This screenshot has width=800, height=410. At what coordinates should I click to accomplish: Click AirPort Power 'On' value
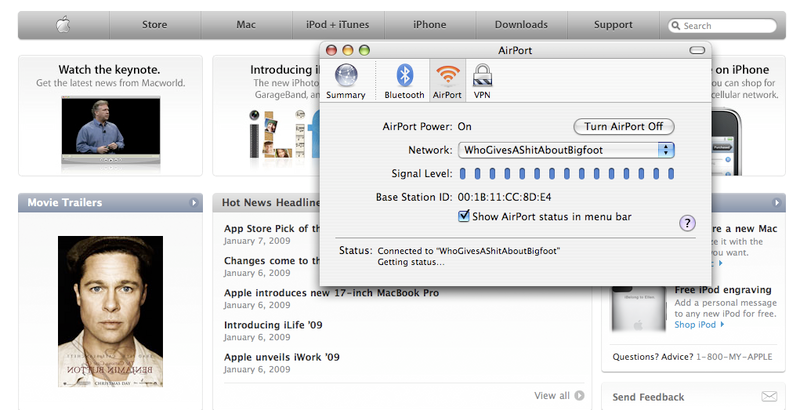[x=464, y=126]
